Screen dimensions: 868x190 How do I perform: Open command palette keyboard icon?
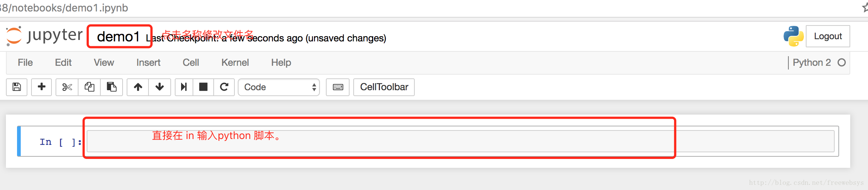(x=338, y=87)
